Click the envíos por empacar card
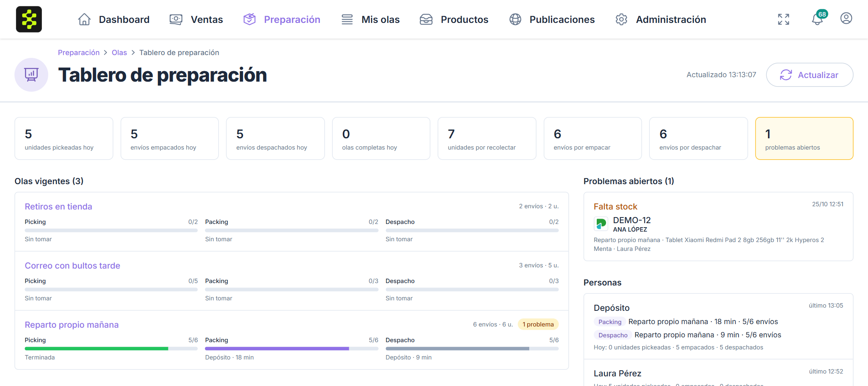Image resolution: width=868 pixels, height=386 pixels. tap(593, 138)
